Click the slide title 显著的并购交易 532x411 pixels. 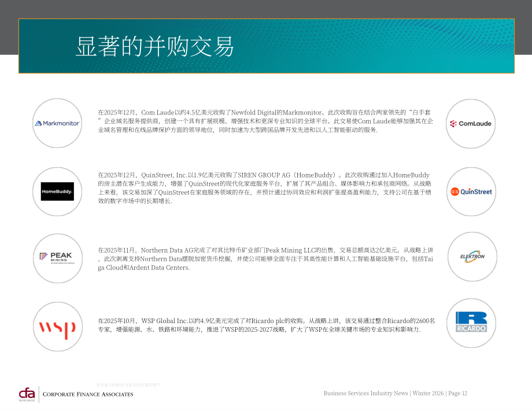pos(155,46)
